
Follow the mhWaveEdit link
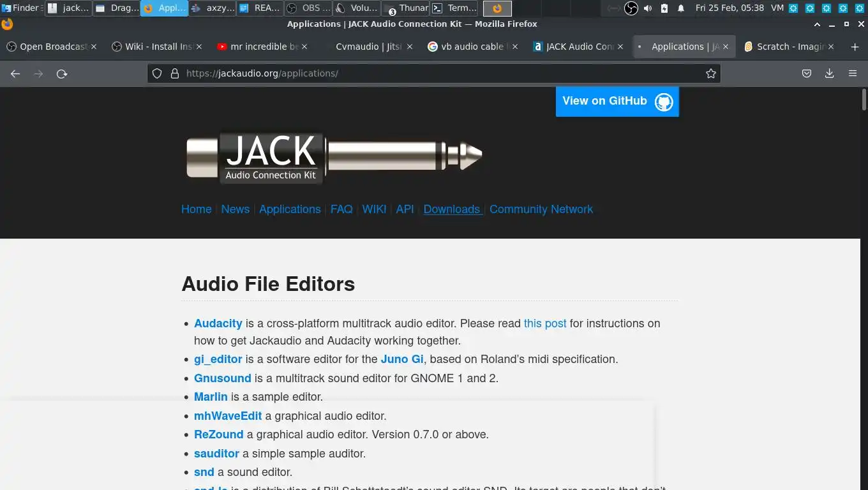pyautogui.click(x=228, y=416)
